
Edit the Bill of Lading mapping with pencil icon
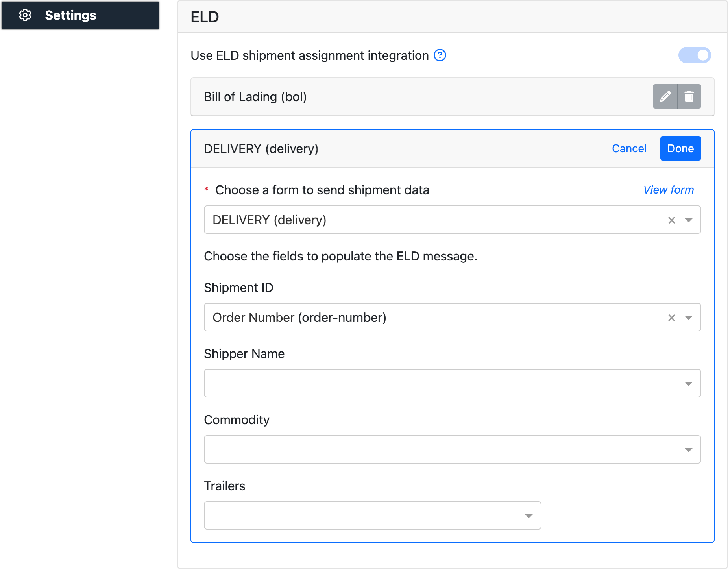[665, 96]
